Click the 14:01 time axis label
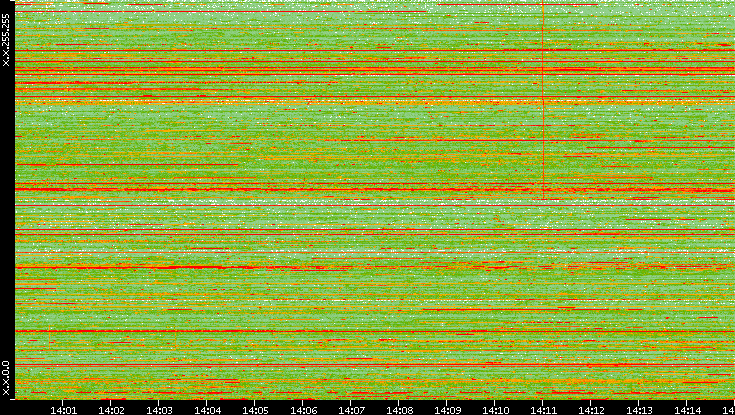This screenshot has height=415, width=735. tap(63, 408)
